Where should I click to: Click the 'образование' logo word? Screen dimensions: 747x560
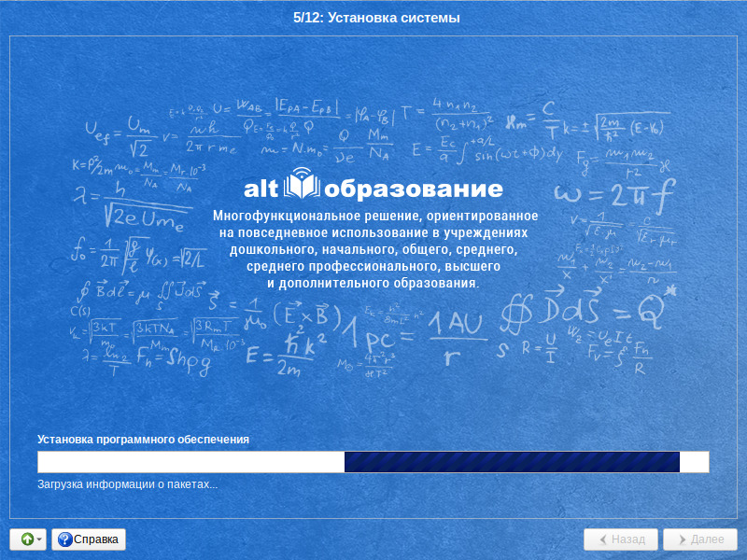point(414,189)
